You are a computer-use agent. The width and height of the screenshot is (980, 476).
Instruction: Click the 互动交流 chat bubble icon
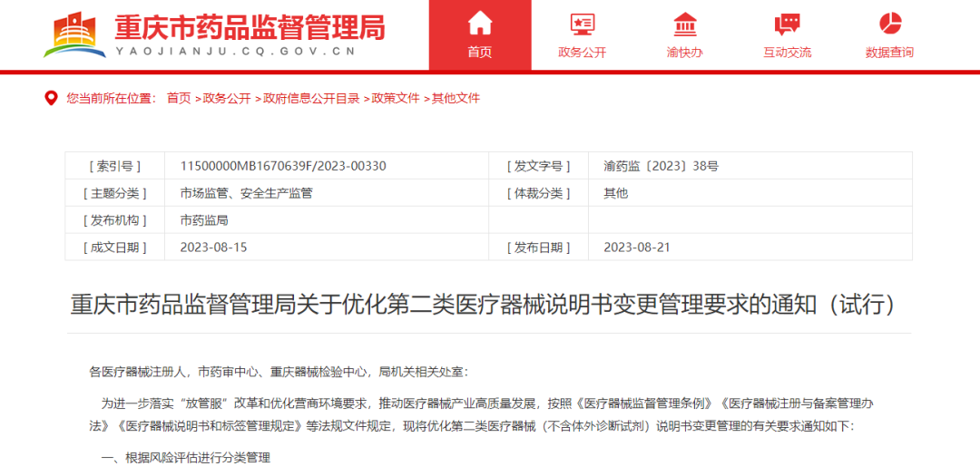click(x=787, y=24)
